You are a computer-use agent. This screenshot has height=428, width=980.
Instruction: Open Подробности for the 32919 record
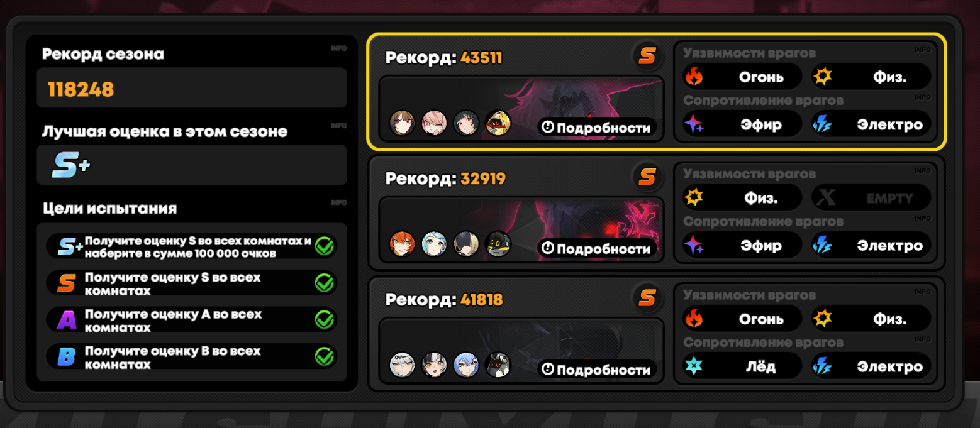tap(597, 249)
